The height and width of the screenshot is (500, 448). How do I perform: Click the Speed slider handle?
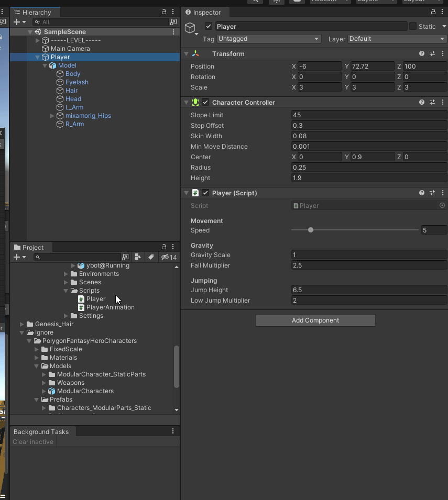click(311, 230)
